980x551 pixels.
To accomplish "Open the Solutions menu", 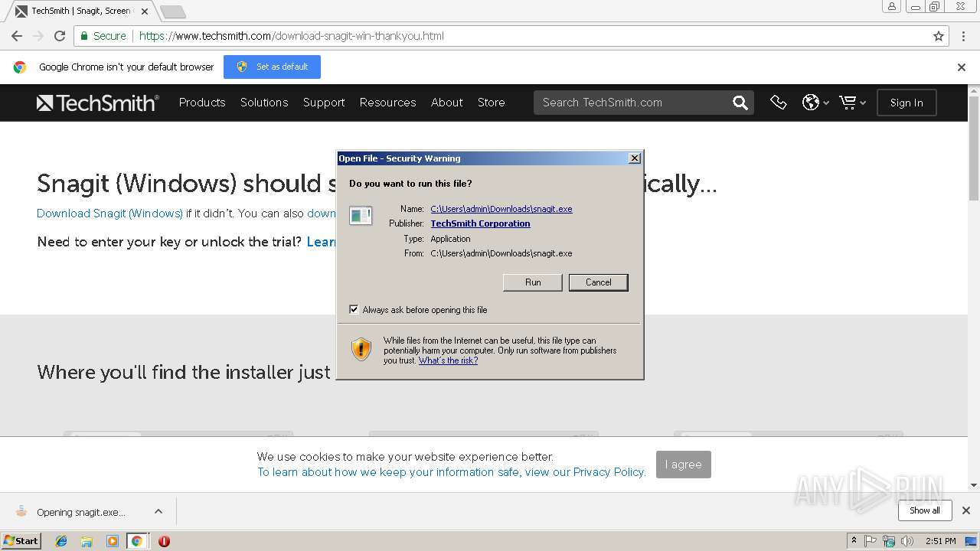I will click(x=264, y=103).
